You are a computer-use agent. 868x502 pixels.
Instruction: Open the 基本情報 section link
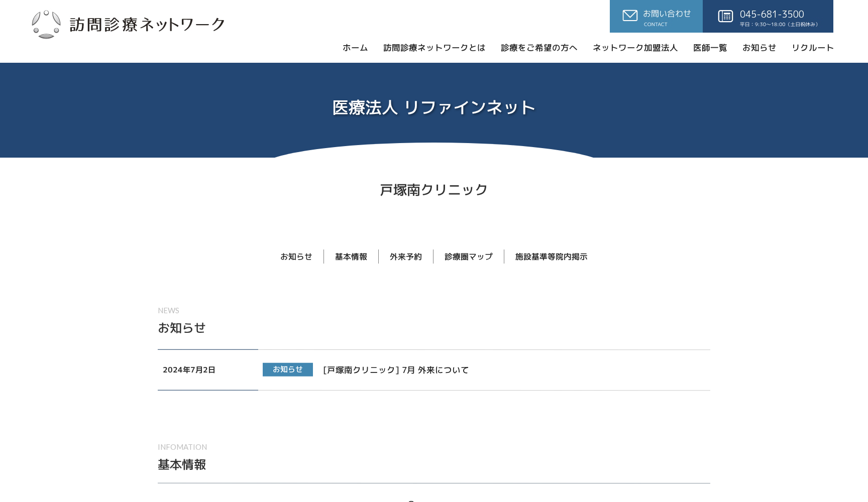pyautogui.click(x=351, y=257)
